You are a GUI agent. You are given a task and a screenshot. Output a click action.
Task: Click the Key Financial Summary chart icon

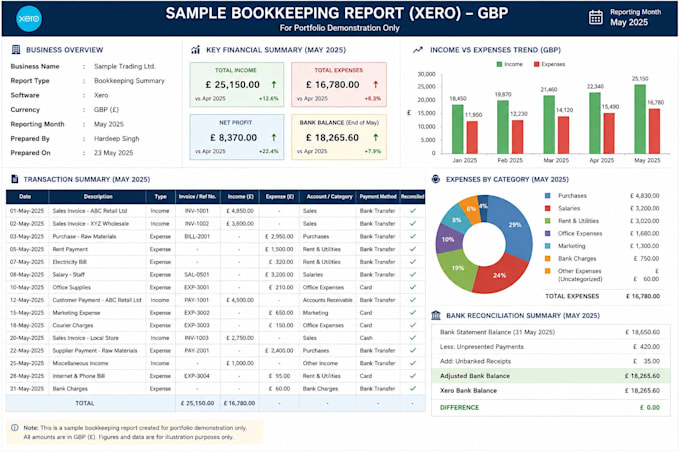(196, 49)
